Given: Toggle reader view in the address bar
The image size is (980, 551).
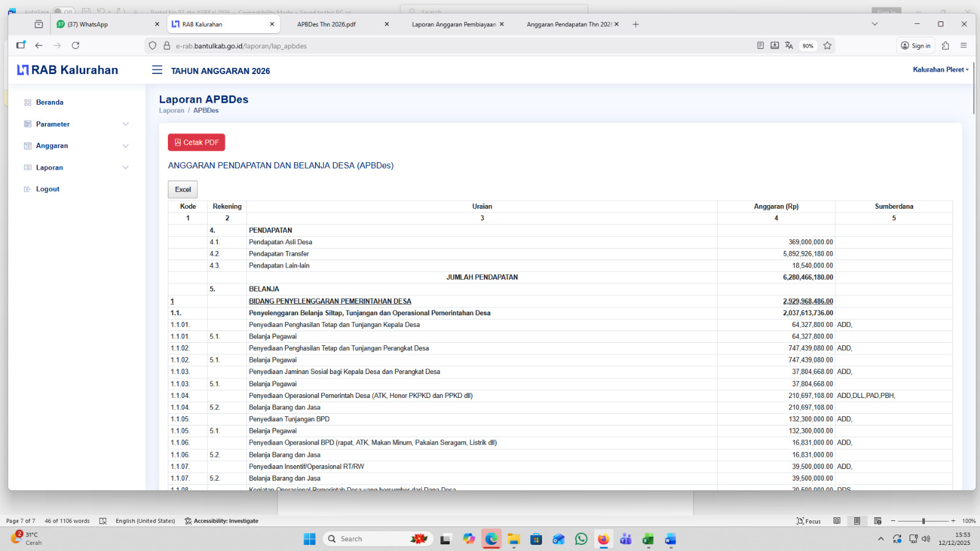Looking at the screenshot, I should [x=760, y=45].
